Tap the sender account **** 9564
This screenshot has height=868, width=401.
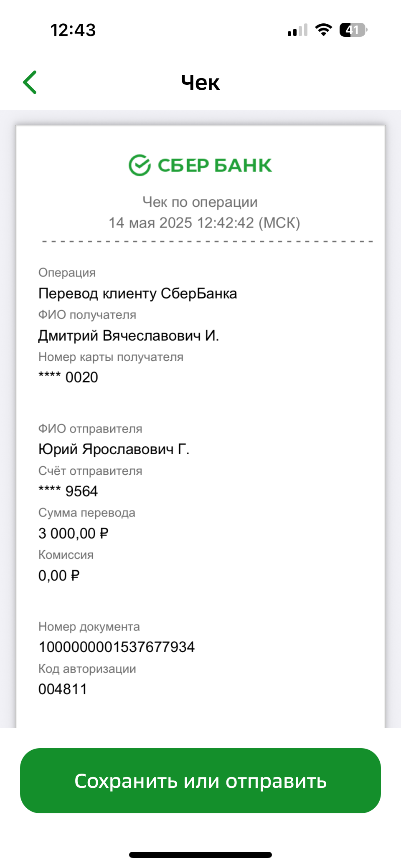(x=68, y=491)
